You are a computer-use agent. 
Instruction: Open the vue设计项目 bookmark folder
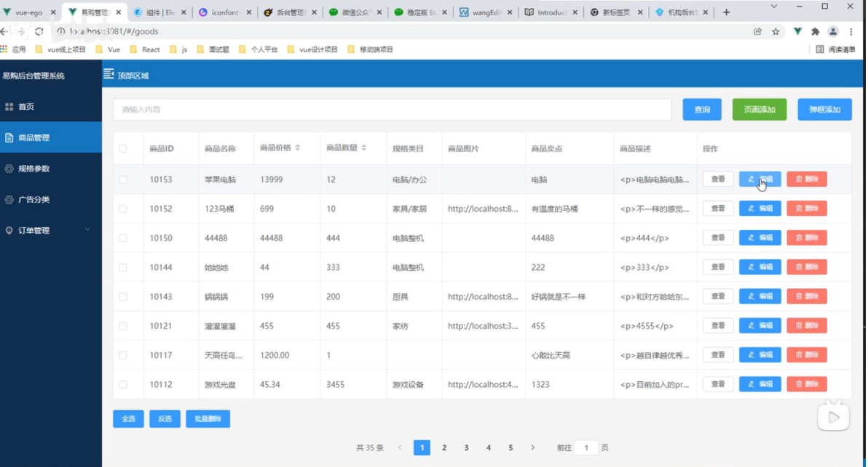pos(313,49)
